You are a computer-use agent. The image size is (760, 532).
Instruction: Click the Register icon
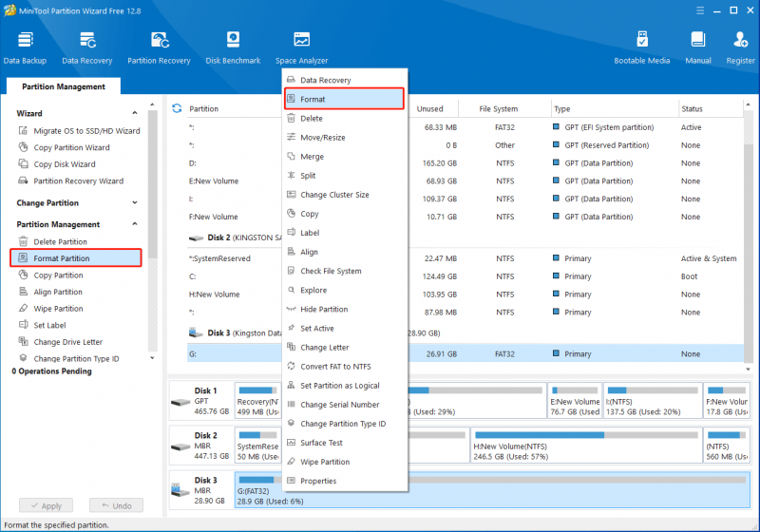click(740, 47)
